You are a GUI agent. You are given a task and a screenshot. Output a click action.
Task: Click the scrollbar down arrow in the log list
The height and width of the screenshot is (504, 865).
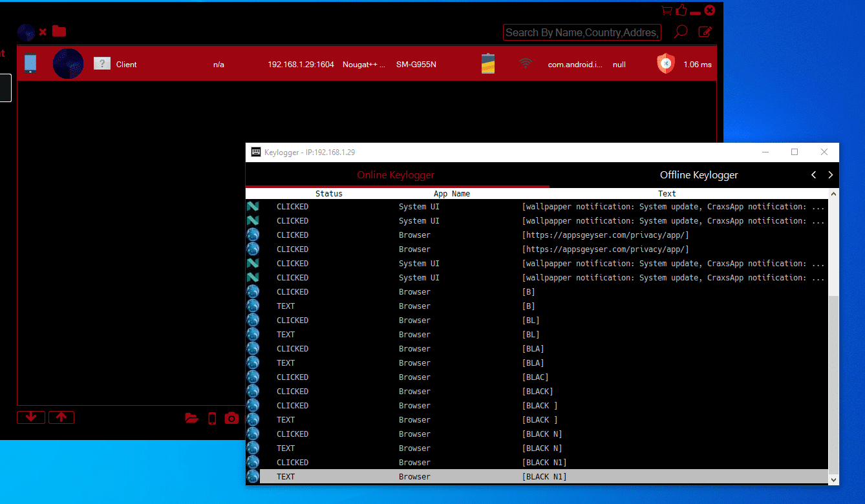pos(833,479)
